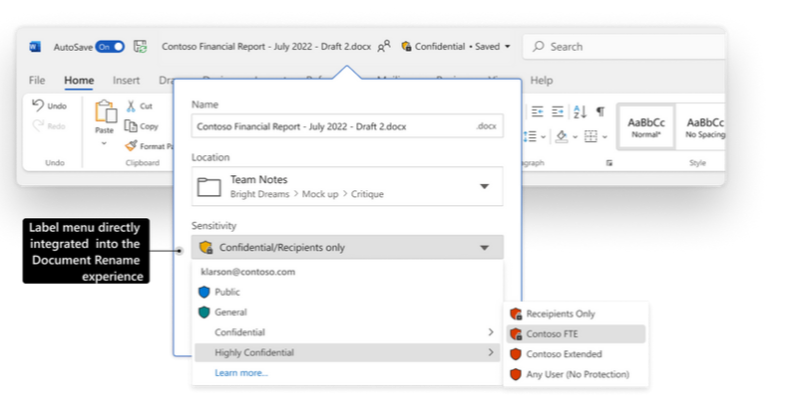Viewport: 800px width, 418px height.
Task: Click the Cut scissors icon
Action: click(x=131, y=106)
